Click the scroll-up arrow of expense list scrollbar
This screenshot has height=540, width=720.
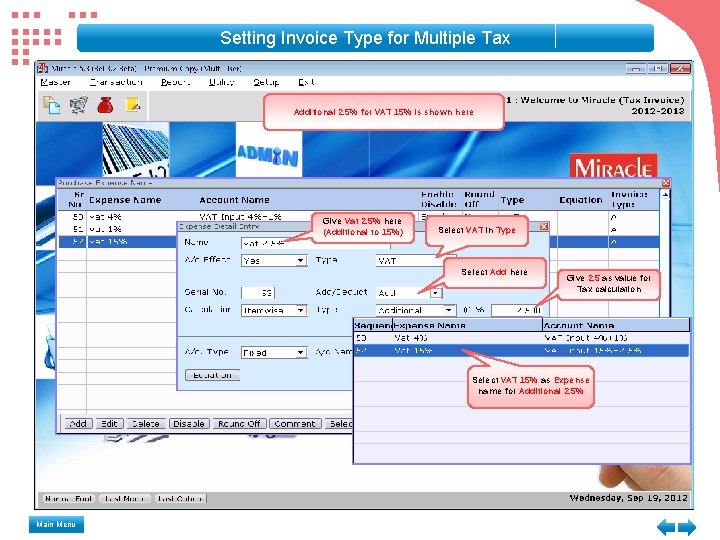click(x=665, y=195)
